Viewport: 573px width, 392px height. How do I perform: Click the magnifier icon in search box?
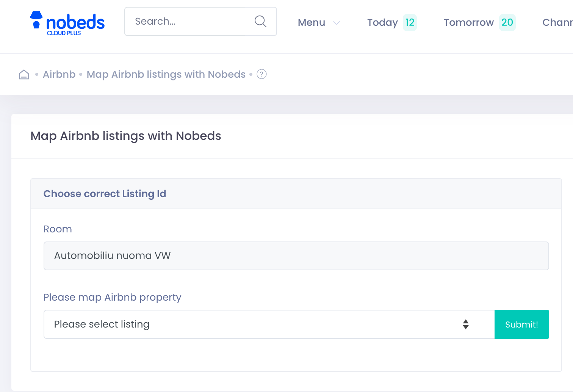point(260,22)
